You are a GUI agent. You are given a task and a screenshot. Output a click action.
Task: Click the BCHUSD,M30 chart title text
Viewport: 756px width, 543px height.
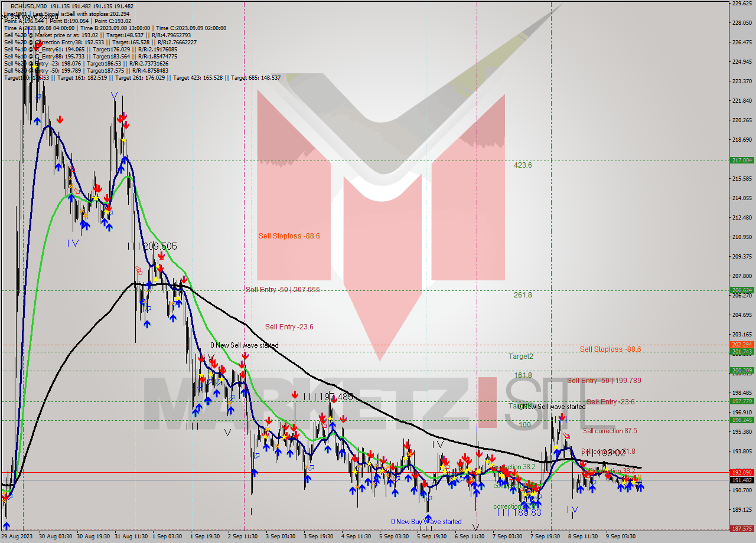(x=29, y=6)
